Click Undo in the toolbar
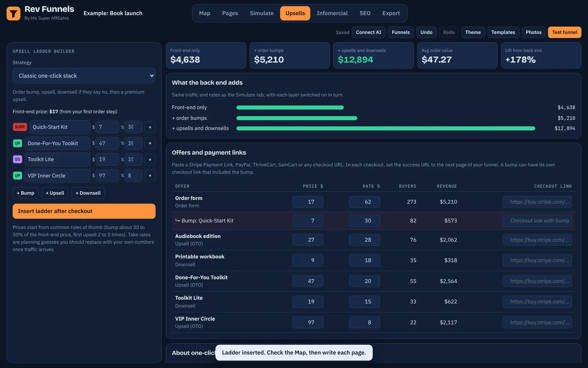The image size is (588, 368). (426, 32)
